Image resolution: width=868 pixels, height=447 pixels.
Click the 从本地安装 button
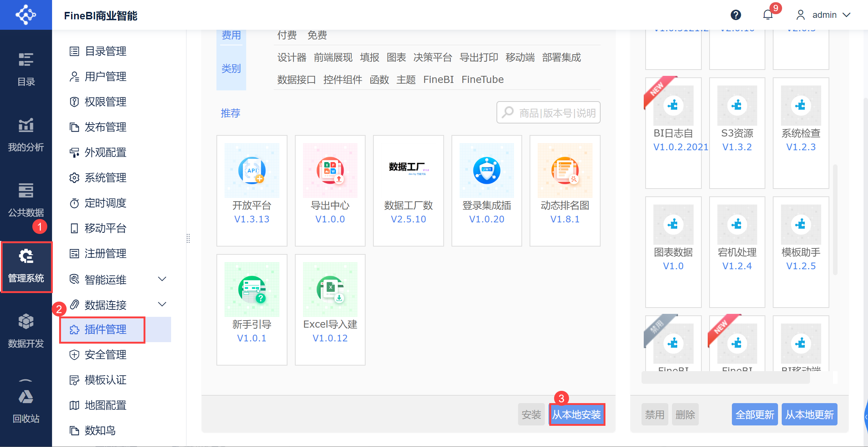click(576, 414)
